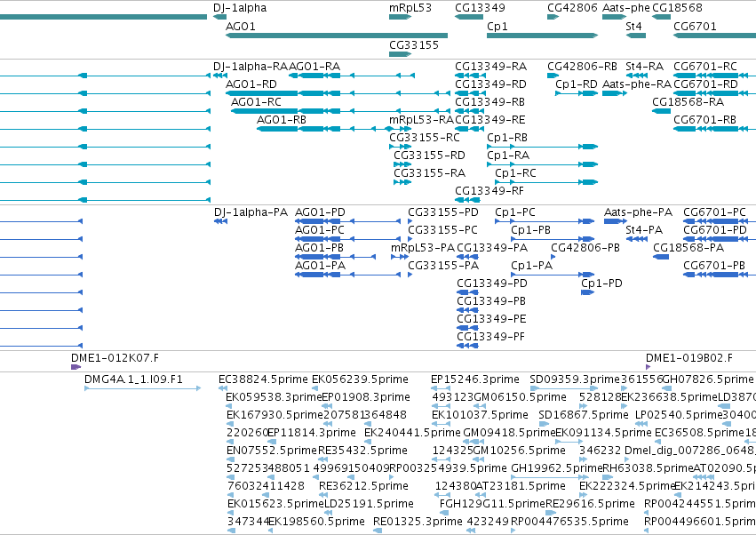Image resolution: width=756 pixels, height=535 pixels.
Task: Select transcript CG18568-RA
Action: [x=688, y=102]
